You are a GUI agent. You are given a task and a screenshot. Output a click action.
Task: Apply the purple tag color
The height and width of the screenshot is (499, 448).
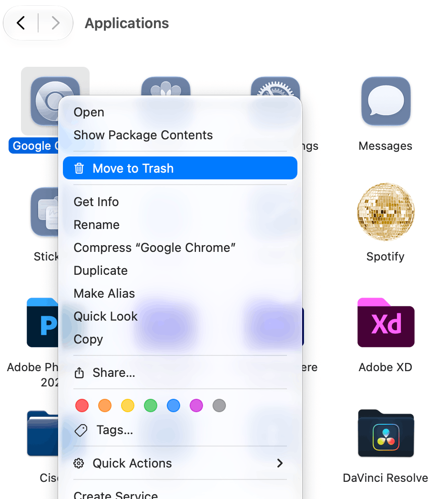click(196, 406)
